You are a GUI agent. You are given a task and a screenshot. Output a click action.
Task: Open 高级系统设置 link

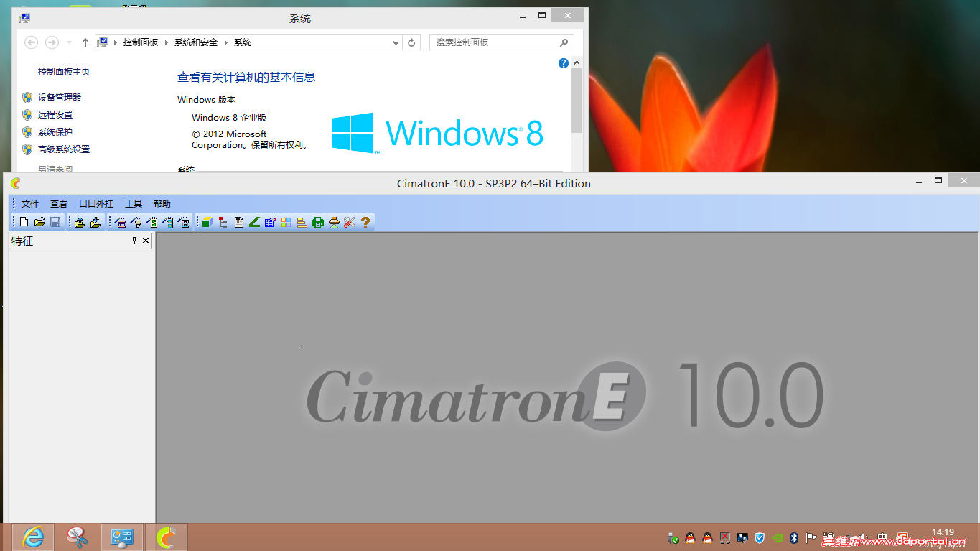click(x=64, y=149)
